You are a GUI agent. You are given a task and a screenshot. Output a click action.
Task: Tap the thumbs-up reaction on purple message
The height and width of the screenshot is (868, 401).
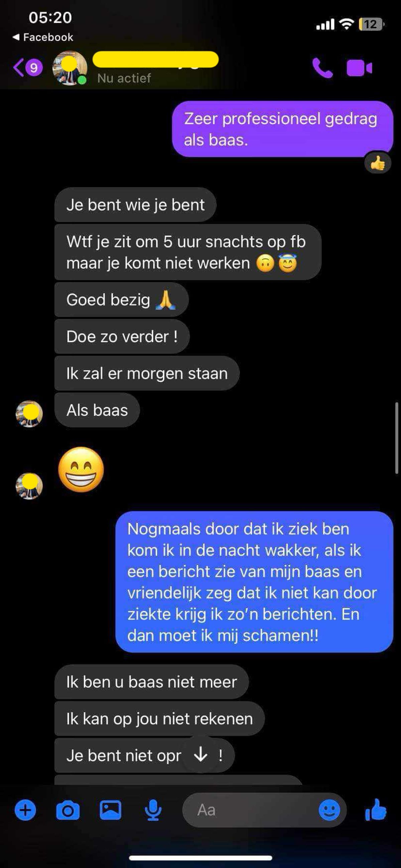coord(378,163)
